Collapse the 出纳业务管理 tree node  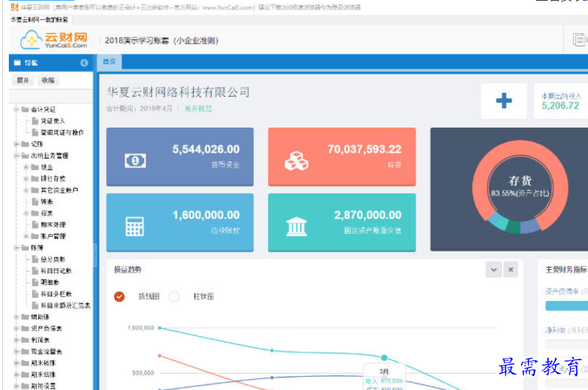click(16, 156)
